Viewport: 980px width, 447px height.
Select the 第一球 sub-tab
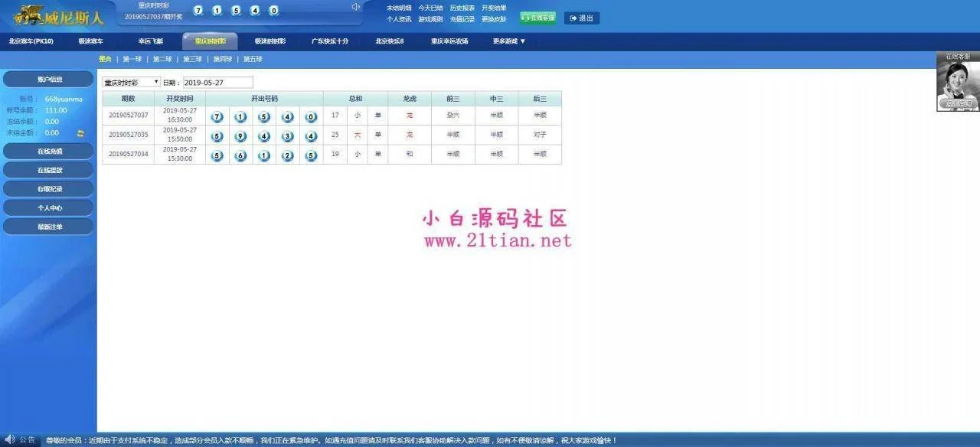pyautogui.click(x=132, y=59)
